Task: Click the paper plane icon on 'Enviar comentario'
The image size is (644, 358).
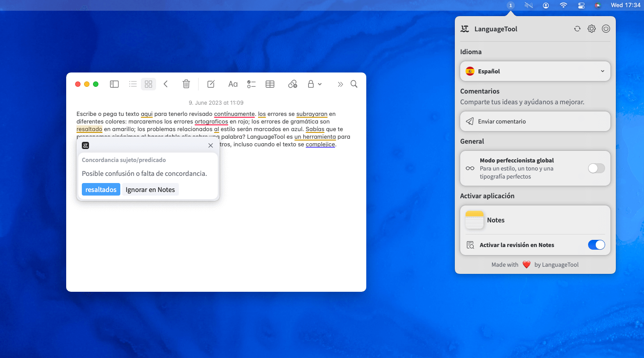Action: coord(470,121)
